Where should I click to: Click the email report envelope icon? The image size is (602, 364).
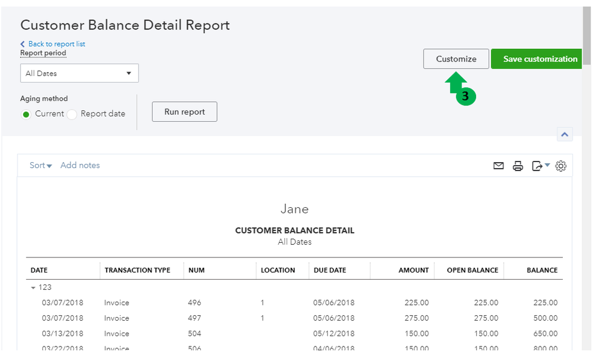[498, 166]
